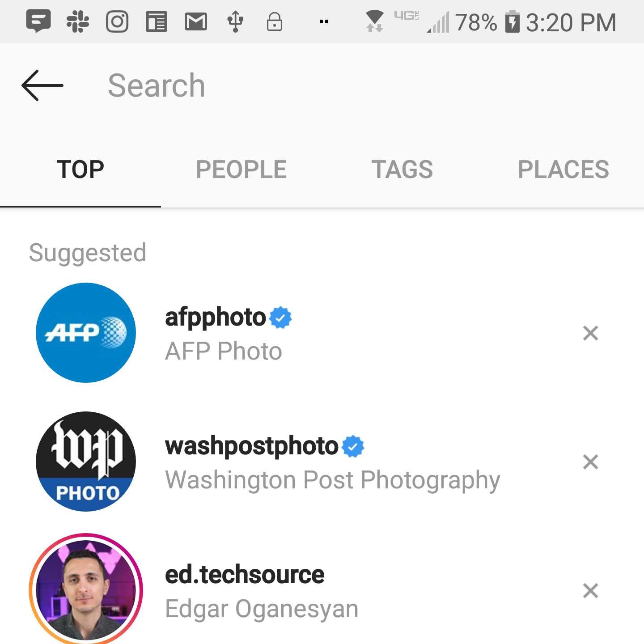Switch to the PEOPLE tab
Image resolution: width=644 pixels, height=644 pixels.
point(241,169)
